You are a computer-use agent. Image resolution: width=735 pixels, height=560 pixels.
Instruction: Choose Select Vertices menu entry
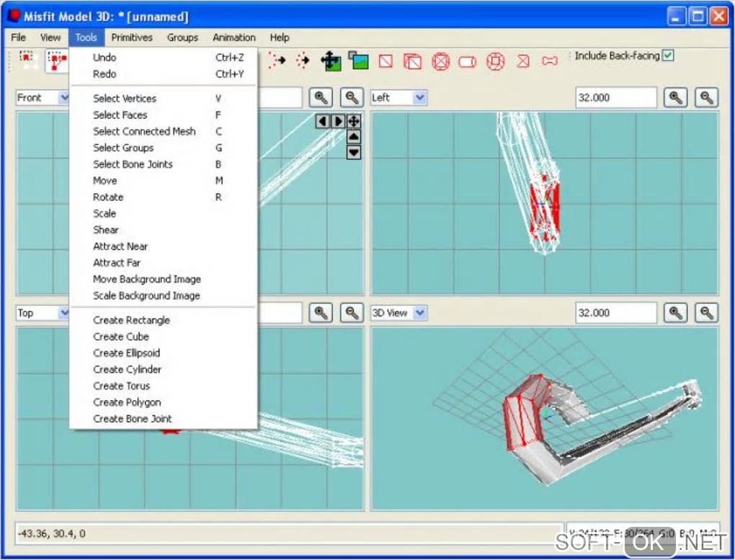click(163, 99)
